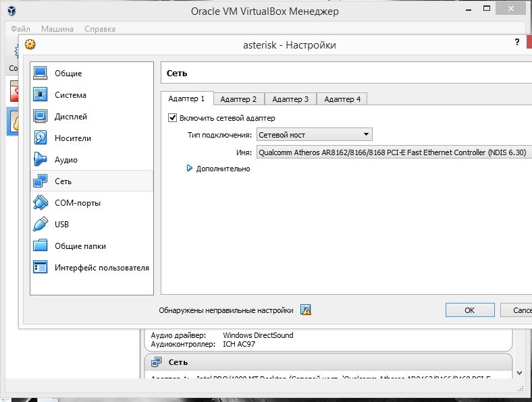Click Windows DirectSound audio driver value
Screen dimensions: 532x402
point(258,335)
